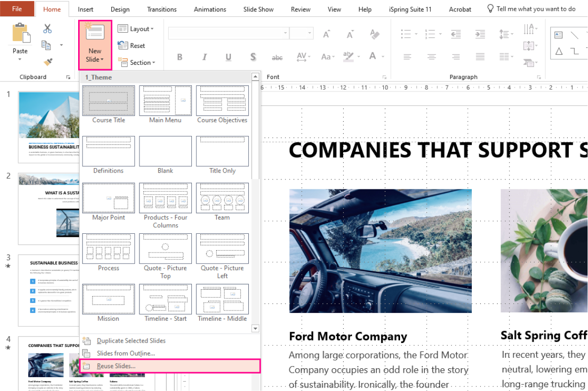Toggle Italic formatting
Image resolution: width=588 pixels, height=391 pixels.
point(204,57)
